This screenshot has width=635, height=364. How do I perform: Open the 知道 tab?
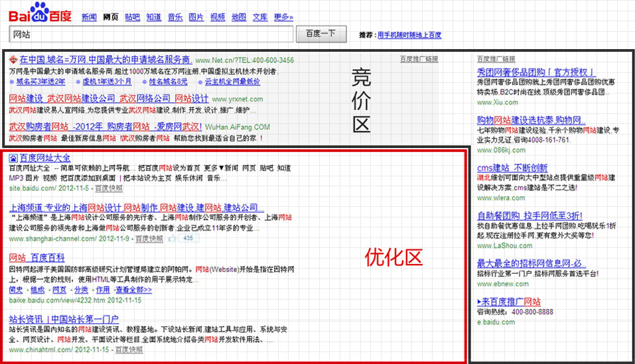(x=154, y=17)
